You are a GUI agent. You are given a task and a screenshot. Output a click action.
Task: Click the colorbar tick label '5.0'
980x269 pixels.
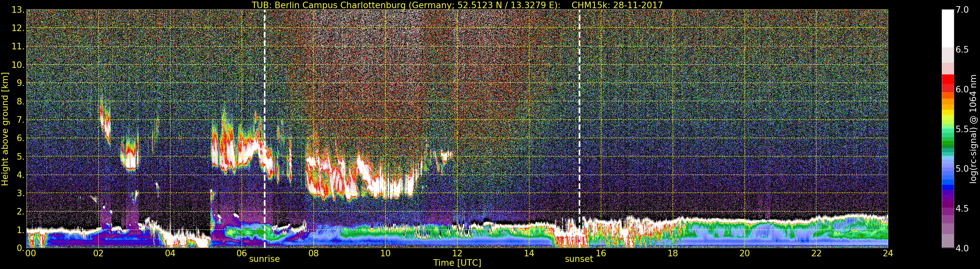pyautogui.click(x=962, y=168)
